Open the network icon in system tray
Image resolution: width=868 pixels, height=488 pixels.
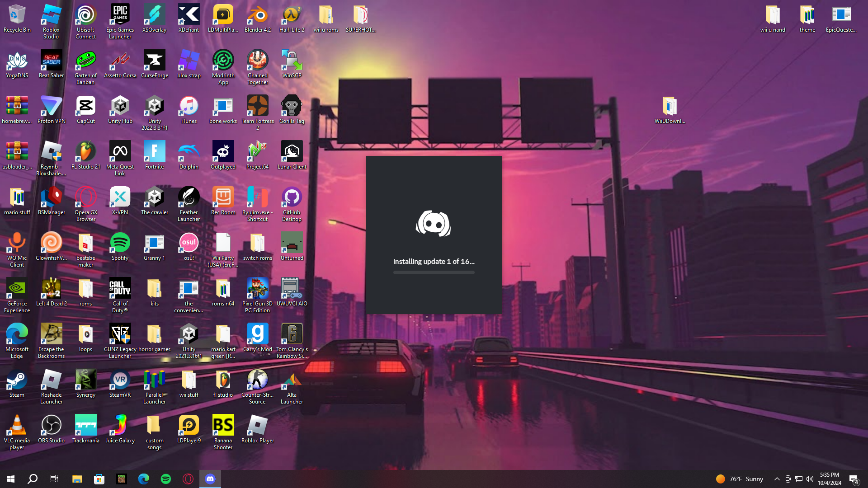(799, 479)
